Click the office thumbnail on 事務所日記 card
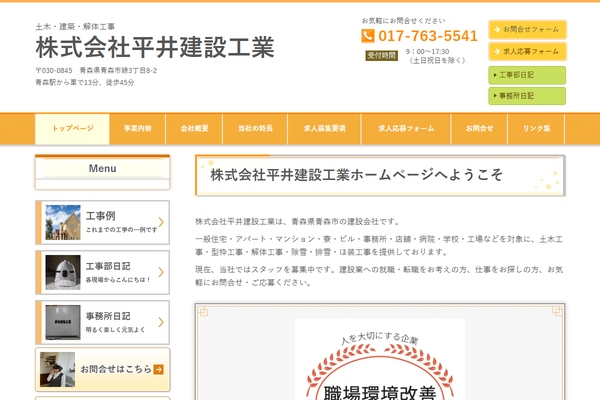600x400 pixels. coord(63,322)
